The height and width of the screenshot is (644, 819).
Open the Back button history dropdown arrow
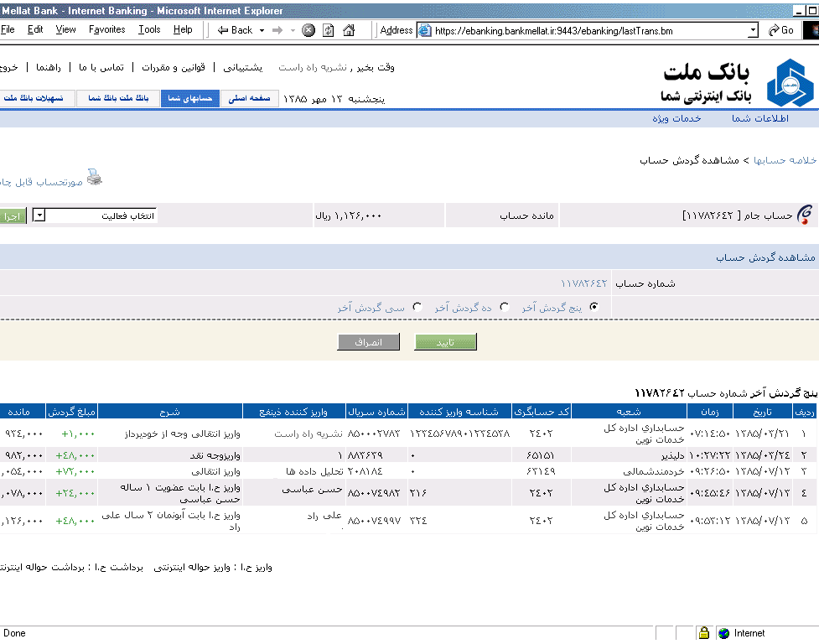tap(262, 30)
